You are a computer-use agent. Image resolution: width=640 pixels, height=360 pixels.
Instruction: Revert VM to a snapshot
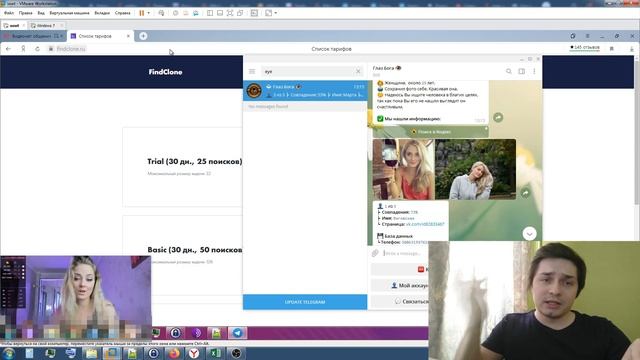click(186, 13)
